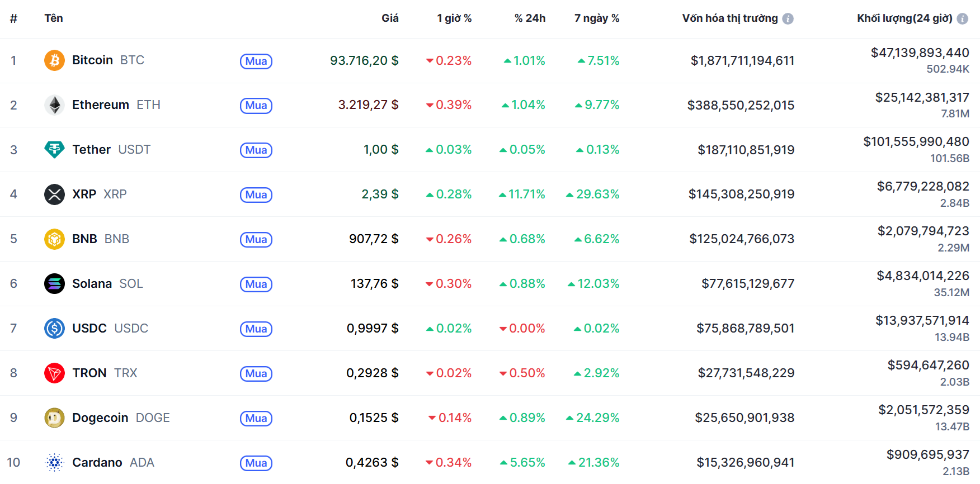Image resolution: width=980 pixels, height=484 pixels.
Task: Click Bitcoin volume $47,139,893,440
Action: pos(920,53)
